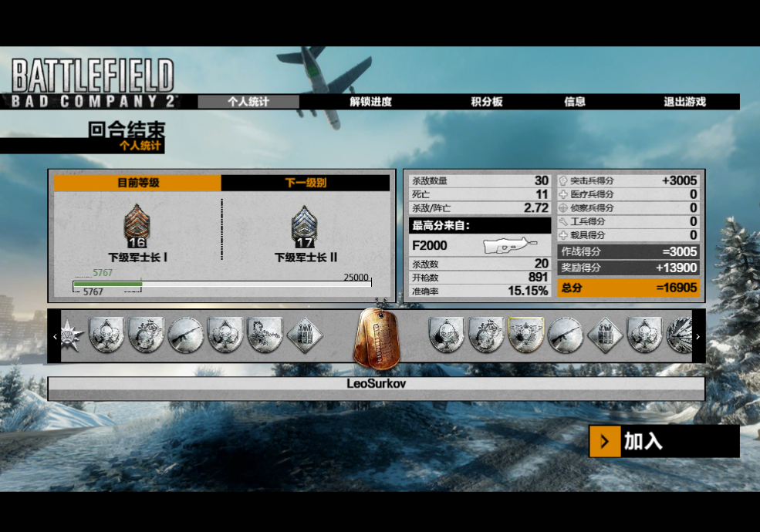The image size is (760, 532).
Task: Click the 最高分来自 header
Action: [x=480, y=225]
